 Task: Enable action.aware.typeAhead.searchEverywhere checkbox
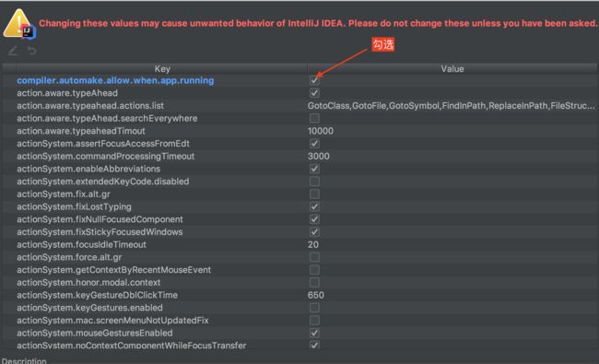(x=314, y=118)
